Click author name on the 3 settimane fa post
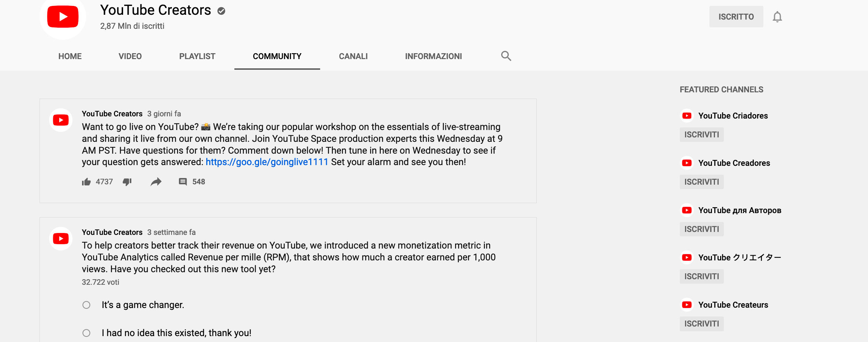 [x=112, y=232]
